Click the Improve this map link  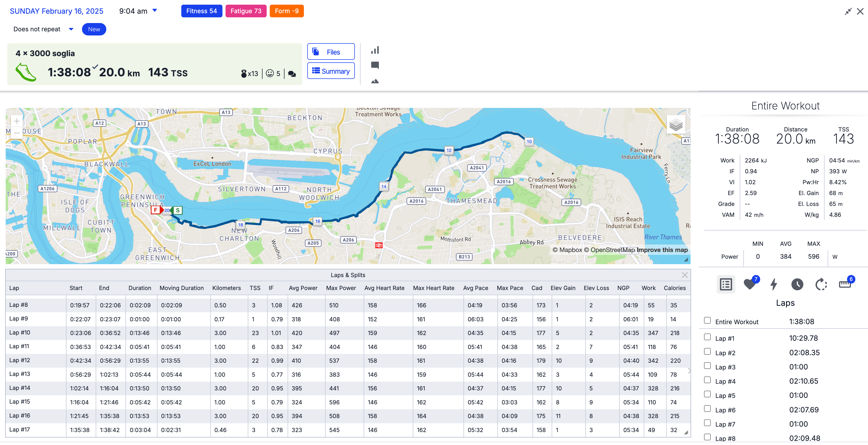[x=662, y=250]
